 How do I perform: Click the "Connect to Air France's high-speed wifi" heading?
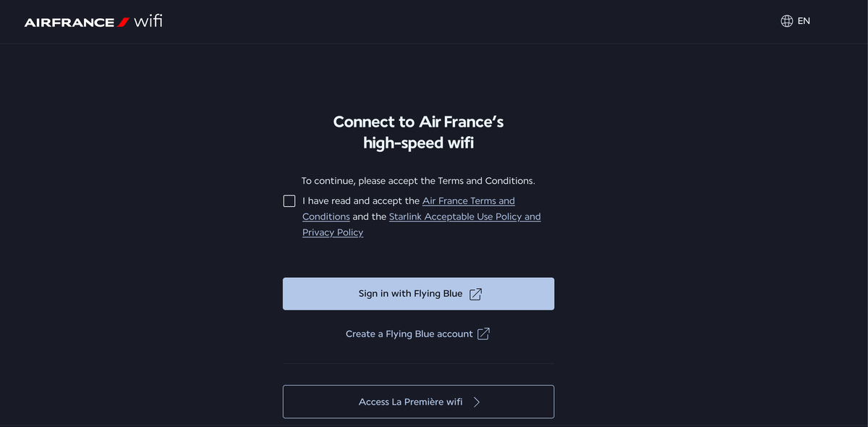(x=418, y=132)
